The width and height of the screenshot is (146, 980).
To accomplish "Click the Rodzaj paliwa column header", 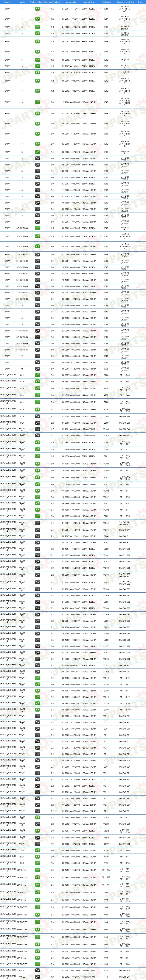I will pos(37,2).
